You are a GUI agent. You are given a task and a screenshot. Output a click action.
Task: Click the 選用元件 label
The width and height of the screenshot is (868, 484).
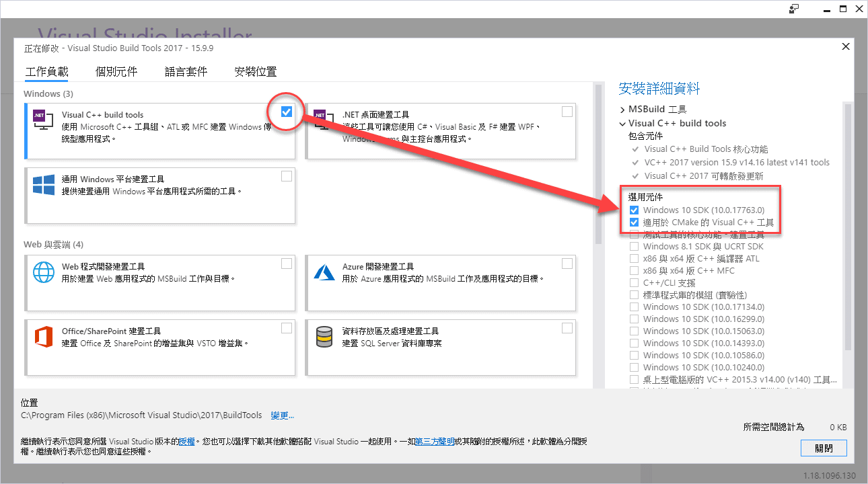tap(645, 197)
